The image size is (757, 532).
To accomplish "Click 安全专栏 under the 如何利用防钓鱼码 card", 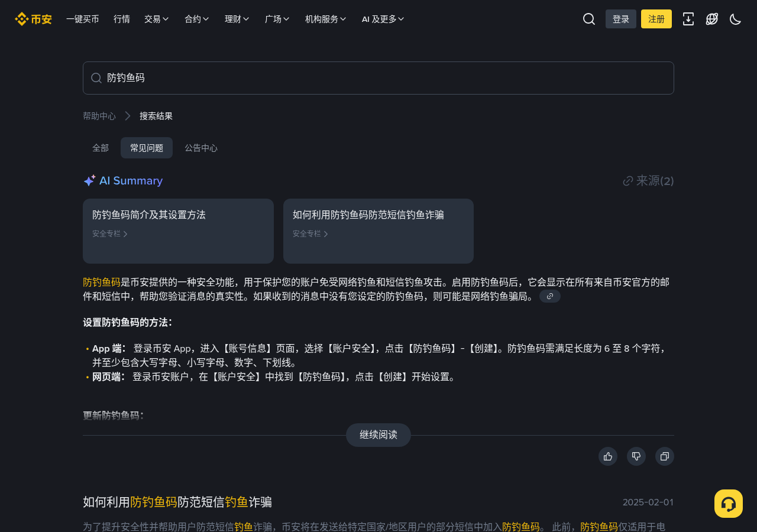I will 310,233.
